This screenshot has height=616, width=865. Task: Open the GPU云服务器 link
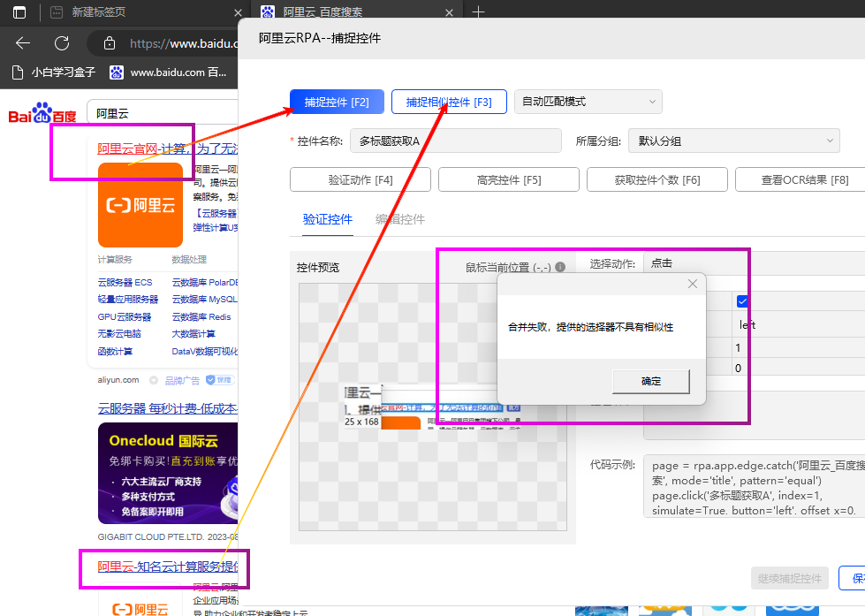tap(124, 316)
